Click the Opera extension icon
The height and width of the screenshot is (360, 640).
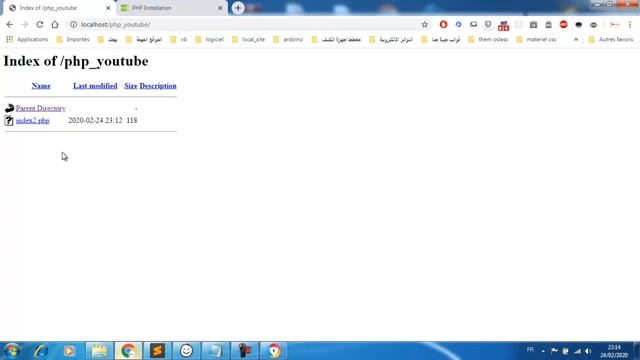click(443, 24)
